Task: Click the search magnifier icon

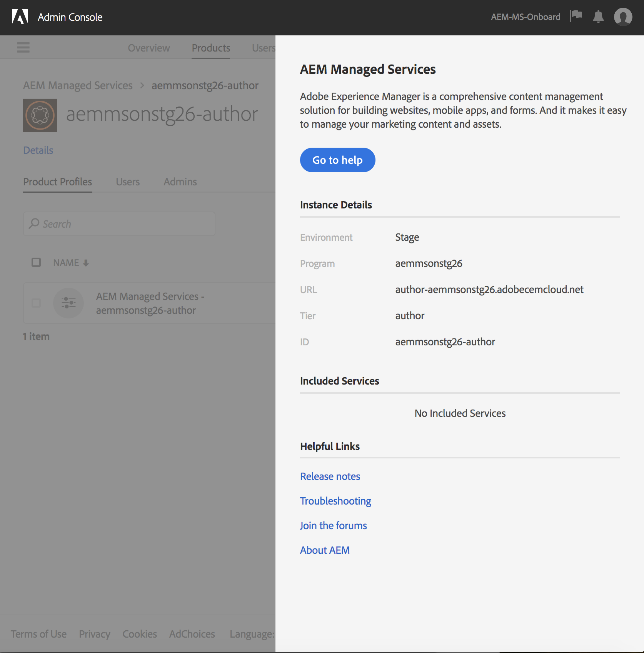Action: (34, 223)
